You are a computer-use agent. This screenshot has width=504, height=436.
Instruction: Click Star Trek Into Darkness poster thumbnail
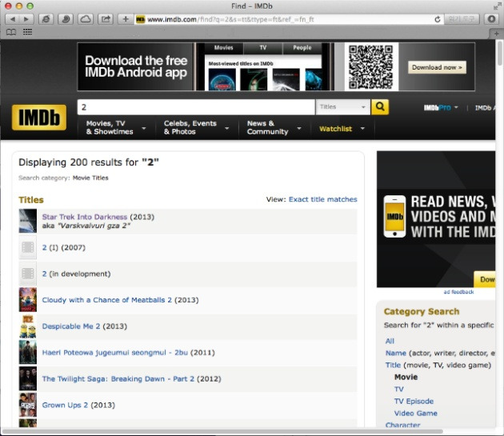point(28,221)
